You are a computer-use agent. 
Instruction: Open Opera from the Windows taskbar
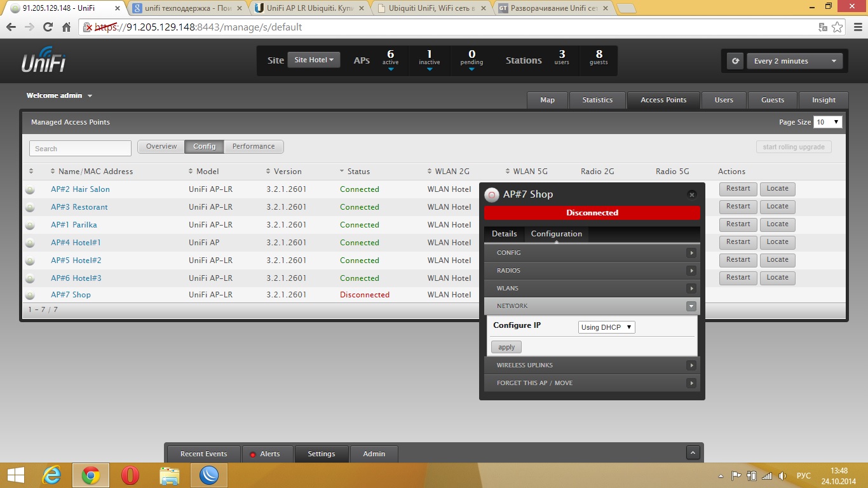(130, 475)
